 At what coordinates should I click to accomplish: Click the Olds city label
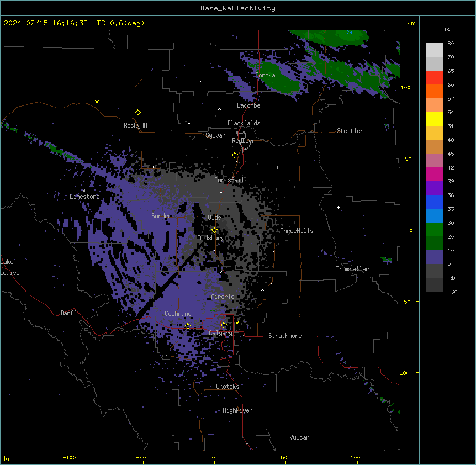pos(214,218)
